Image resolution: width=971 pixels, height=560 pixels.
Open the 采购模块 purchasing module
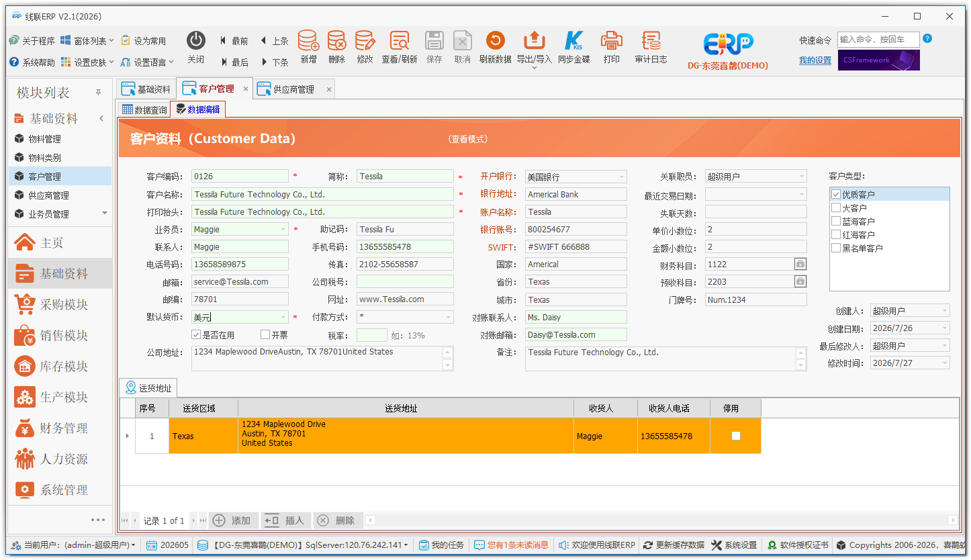60,305
